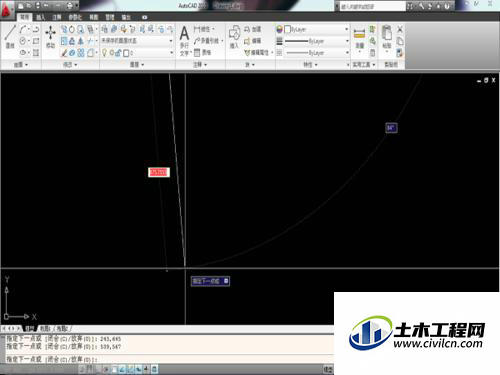Insert a Table (表格) from Annotation panel
500x375 pixels.
[x=202, y=52]
